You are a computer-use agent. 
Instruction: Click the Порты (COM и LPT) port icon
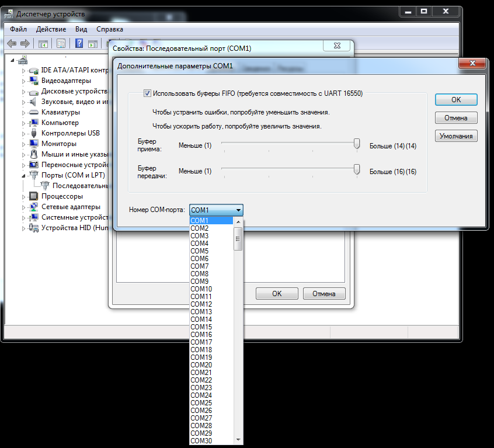[33, 175]
